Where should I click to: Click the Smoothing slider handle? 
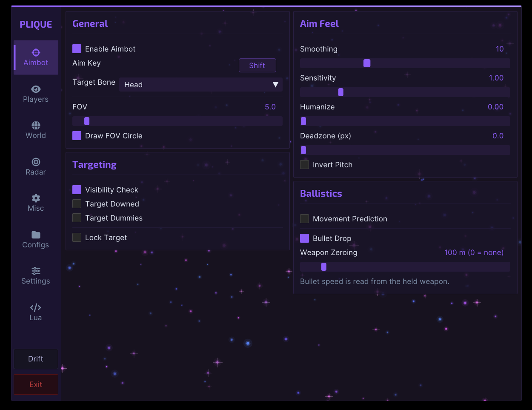tap(367, 63)
